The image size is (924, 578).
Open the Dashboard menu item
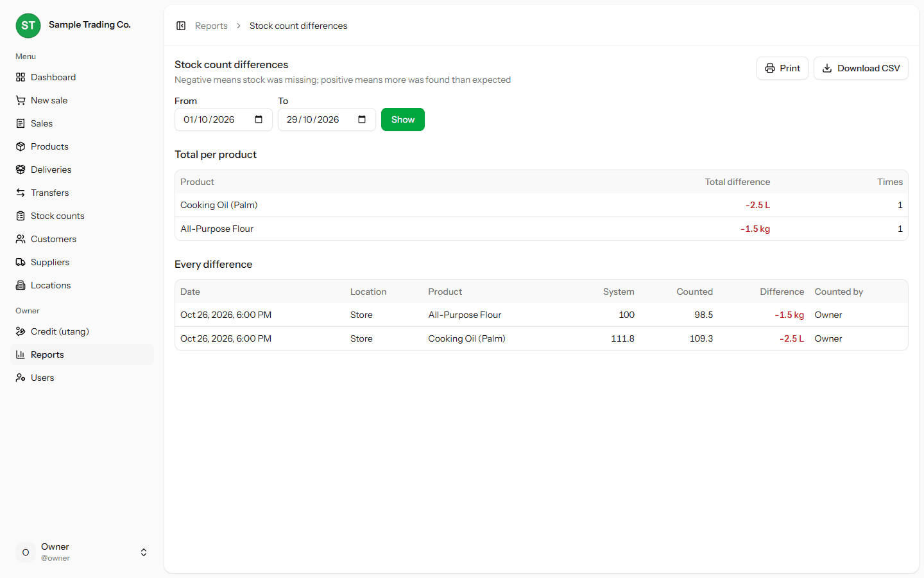pyautogui.click(x=82, y=77)
